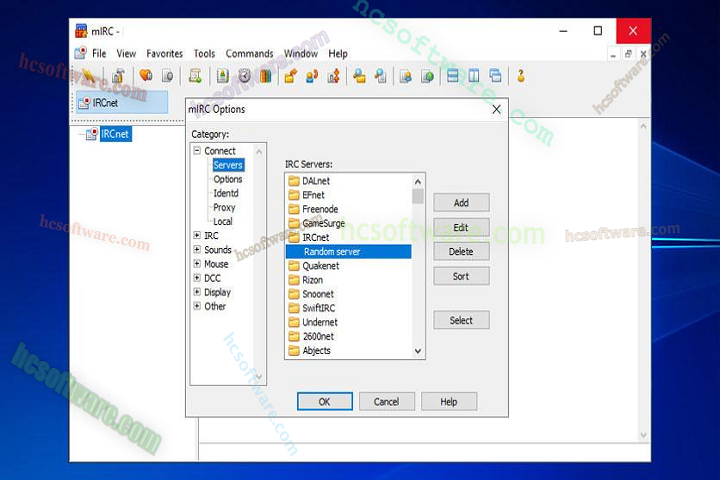Click the status window icon beside File menu
This screenshot has width=720, height=480.
[x=81, y=53]
